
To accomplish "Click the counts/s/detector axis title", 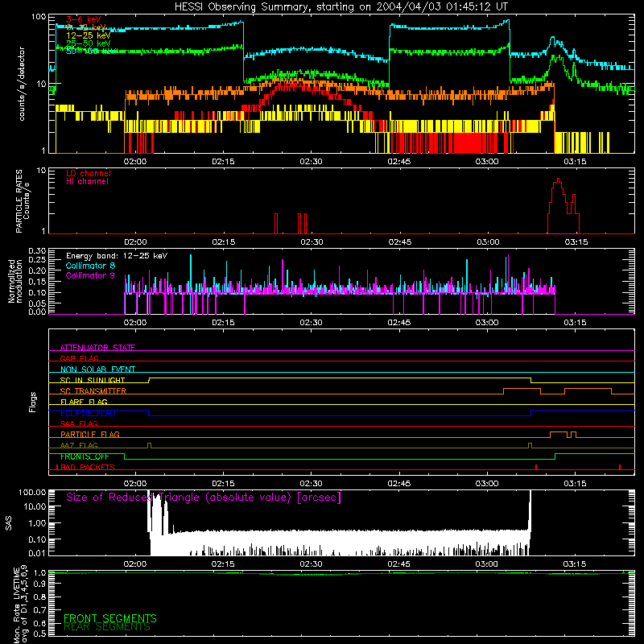I will pyautogui.click(x=22, y=84).
